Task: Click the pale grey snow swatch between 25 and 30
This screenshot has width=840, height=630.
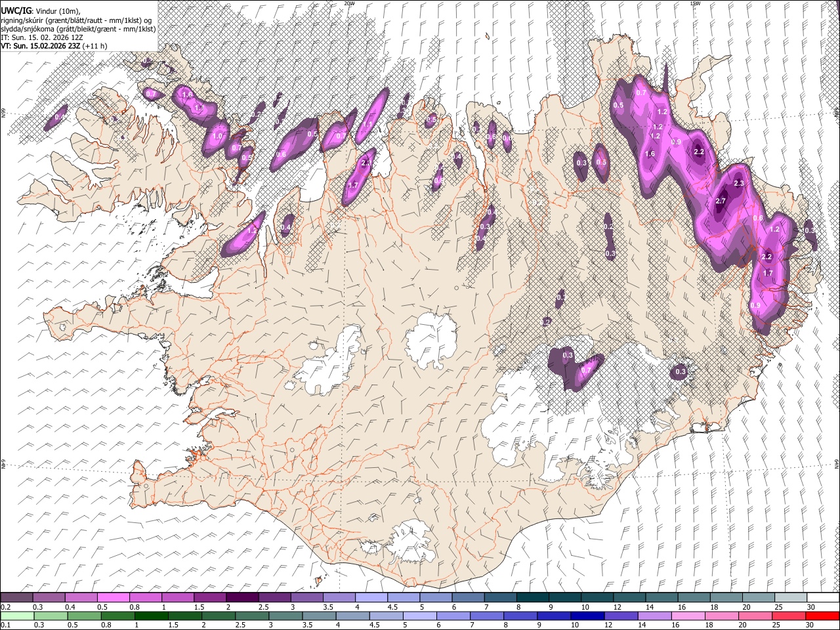Action: [791, 597]
